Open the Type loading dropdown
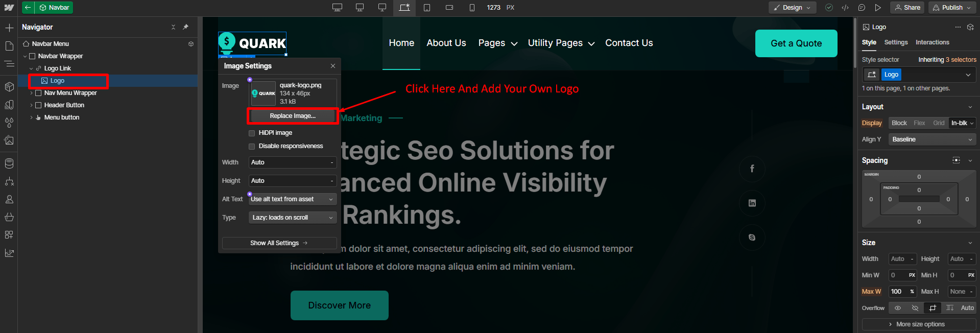 (x=293, y=218)
